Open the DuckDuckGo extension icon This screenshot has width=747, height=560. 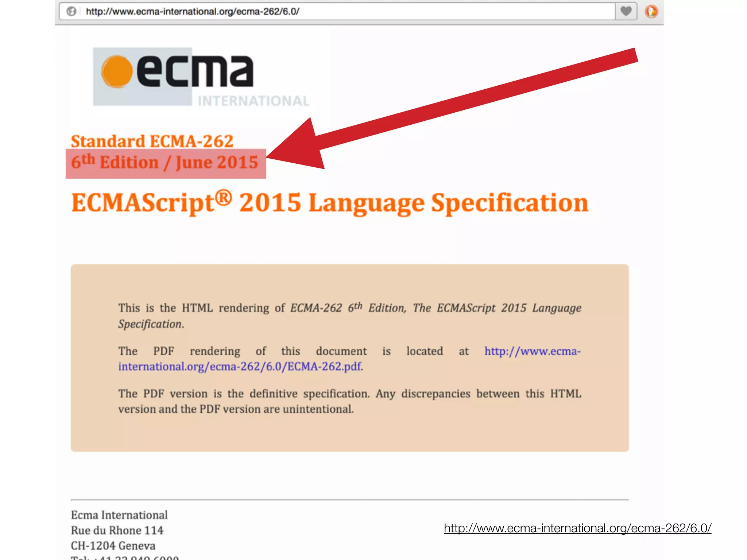651,12
